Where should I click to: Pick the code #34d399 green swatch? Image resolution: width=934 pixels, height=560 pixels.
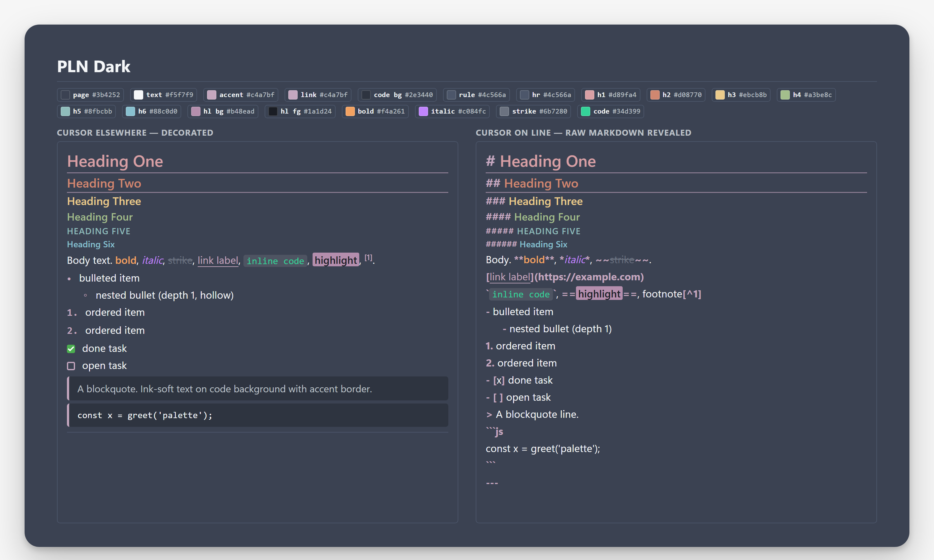586,111
